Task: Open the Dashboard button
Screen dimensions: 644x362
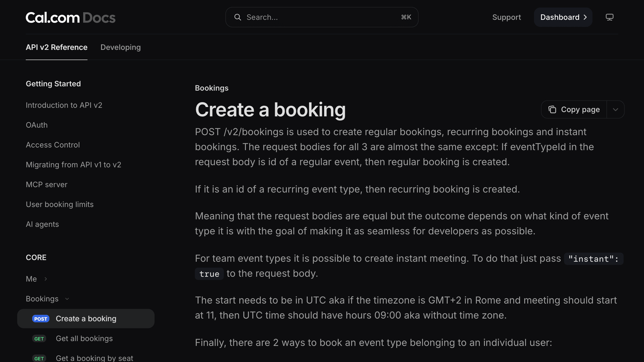Action: click(563, 17)
